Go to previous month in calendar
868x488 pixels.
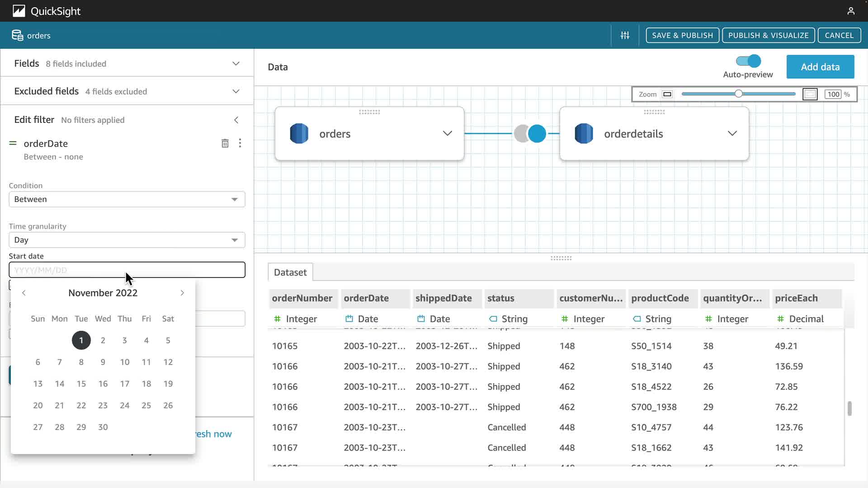point(24,293)
